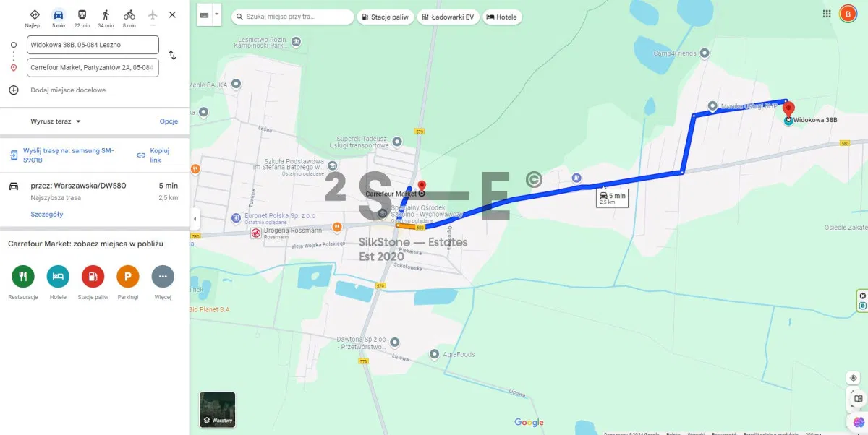
Task: Open the Opcje route options
Action: pyautogui.click(x=169, y=121)
